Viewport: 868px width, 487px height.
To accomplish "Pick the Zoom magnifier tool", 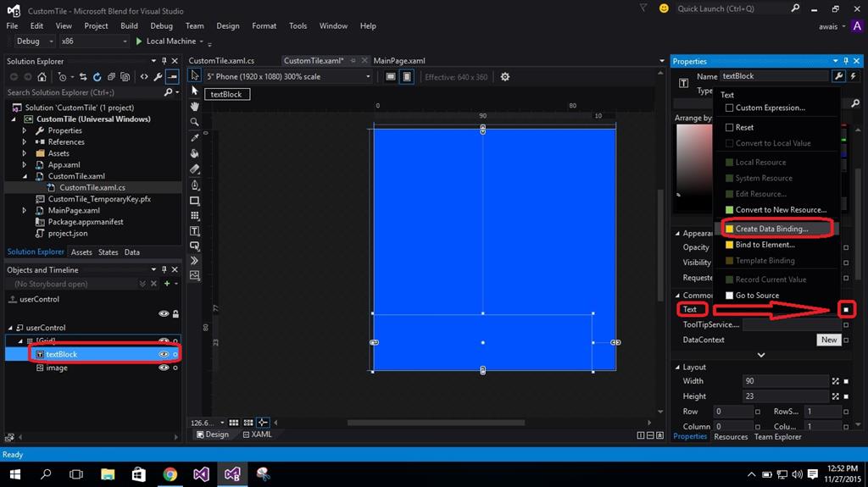I will pos(195,122).
